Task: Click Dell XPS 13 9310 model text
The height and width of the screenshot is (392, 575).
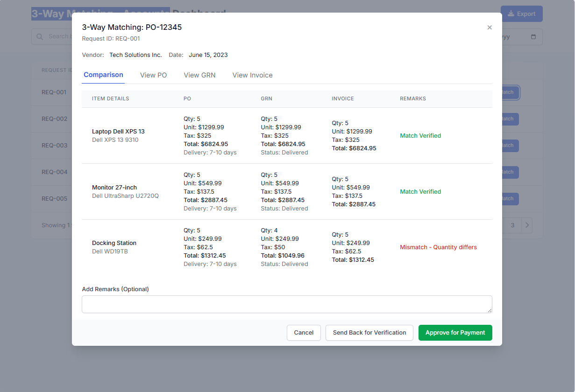Action: click(115, 140)
